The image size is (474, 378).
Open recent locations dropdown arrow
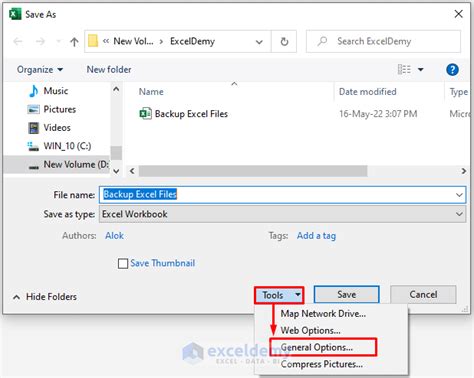tap(58, 41)
